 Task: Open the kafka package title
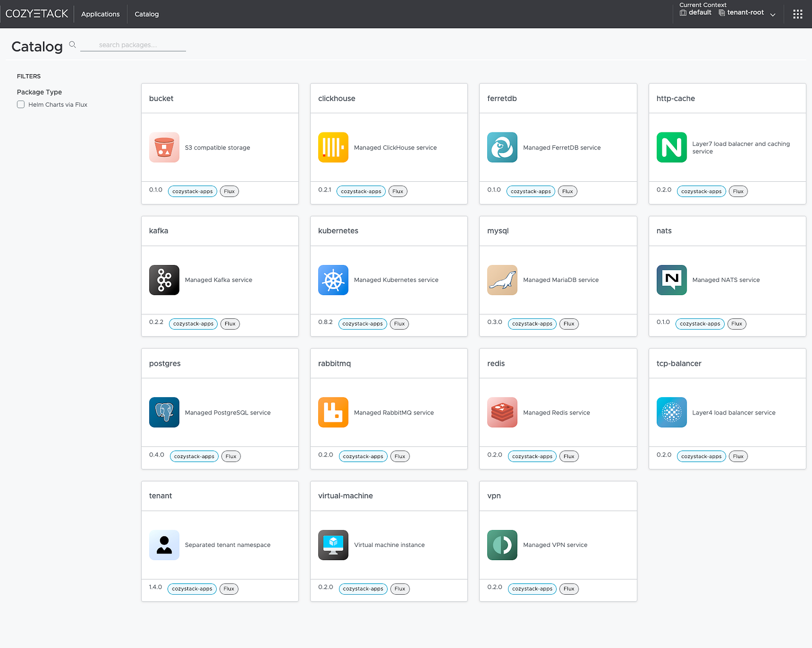point(159,231)
